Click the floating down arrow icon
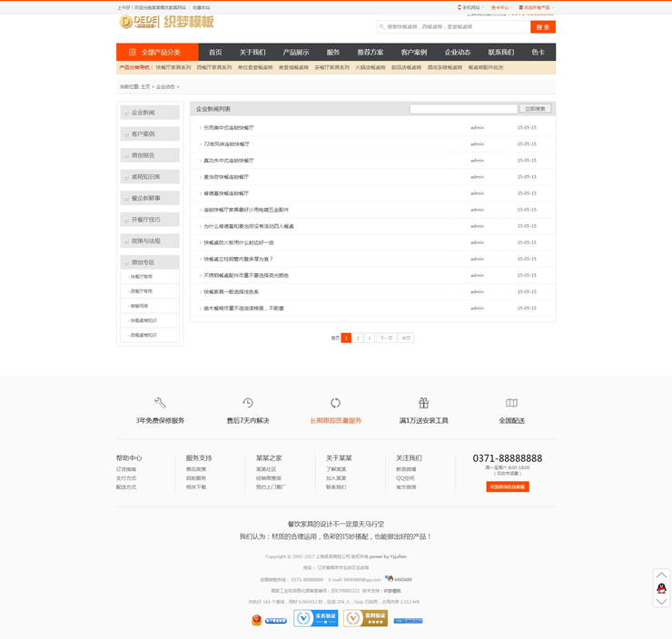Screen dimensions: 672x639 point(661,601)
